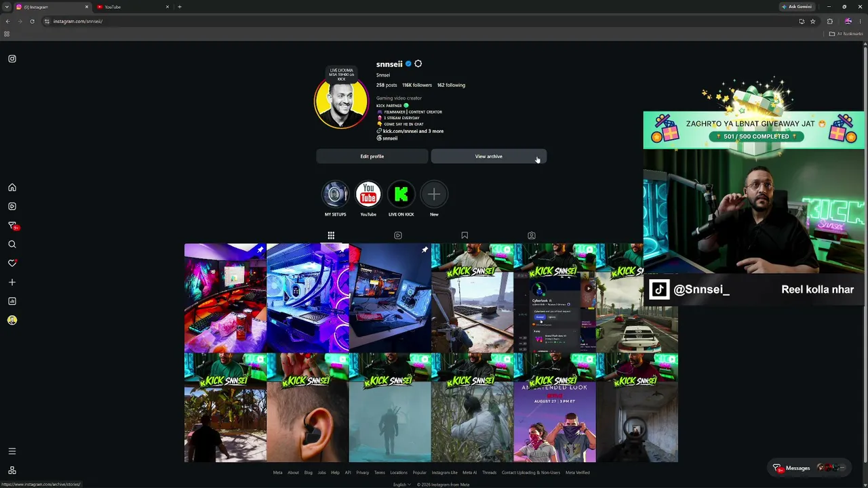Click the Edit profile button
The height and width of the screenshot is (488, 868).
372,157
